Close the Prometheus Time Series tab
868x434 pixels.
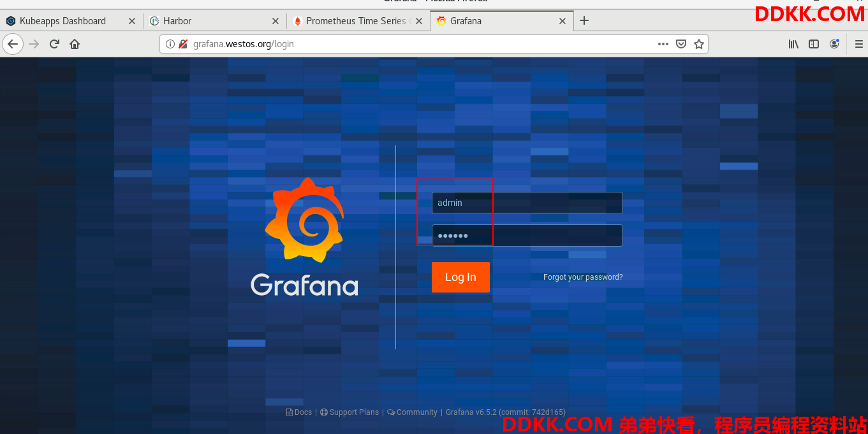point(419,21)
